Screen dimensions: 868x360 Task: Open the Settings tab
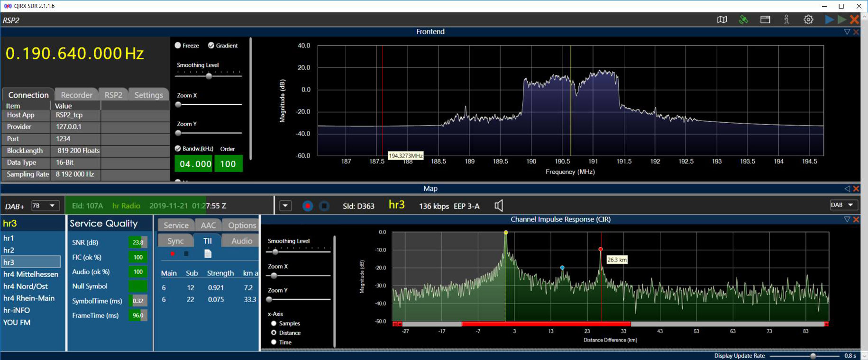point(148,95)
